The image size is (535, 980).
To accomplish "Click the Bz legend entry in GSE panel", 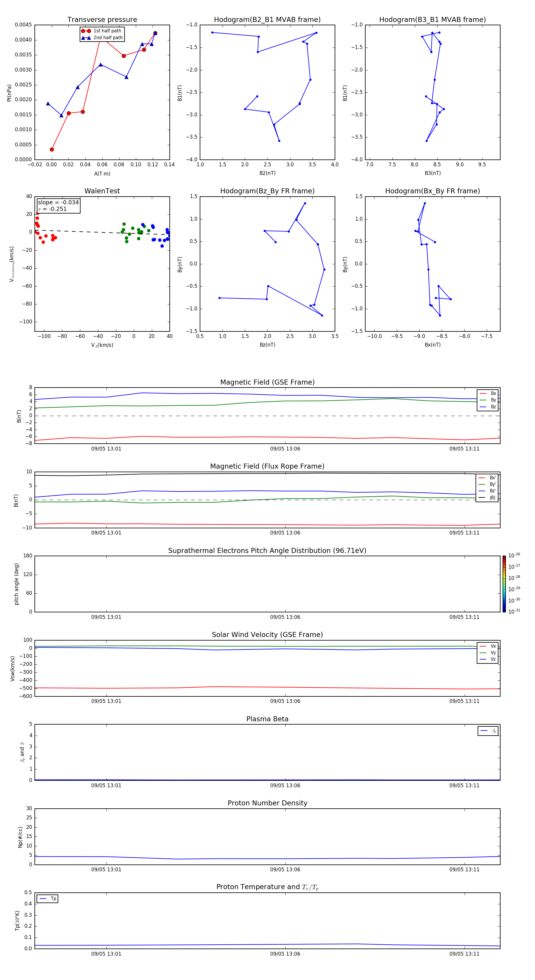I will pos(488,407).
